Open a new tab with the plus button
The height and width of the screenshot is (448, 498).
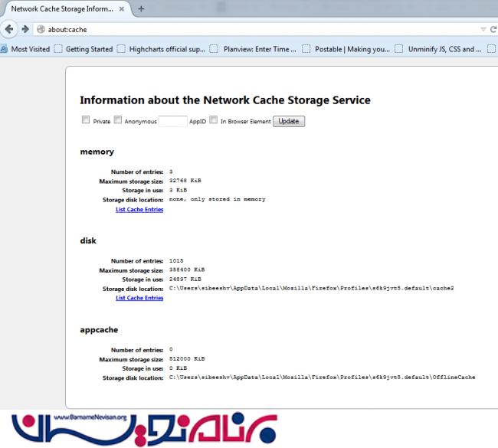pos(141,9)
